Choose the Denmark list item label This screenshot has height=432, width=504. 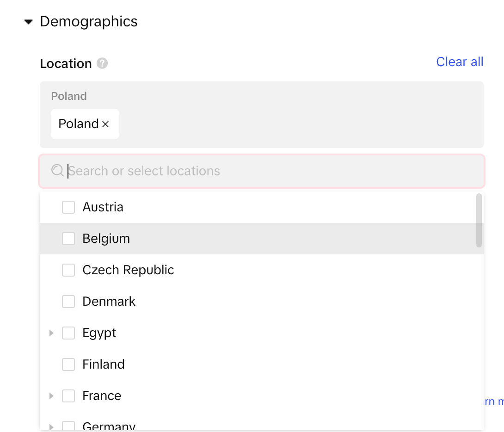pyautogui.click(x=109, y=302)
